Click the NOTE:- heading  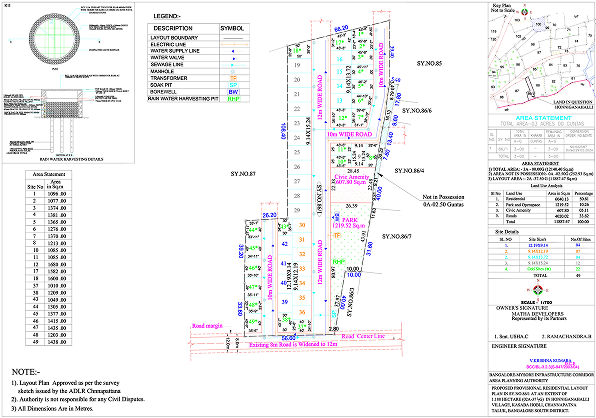coord(26,372)
